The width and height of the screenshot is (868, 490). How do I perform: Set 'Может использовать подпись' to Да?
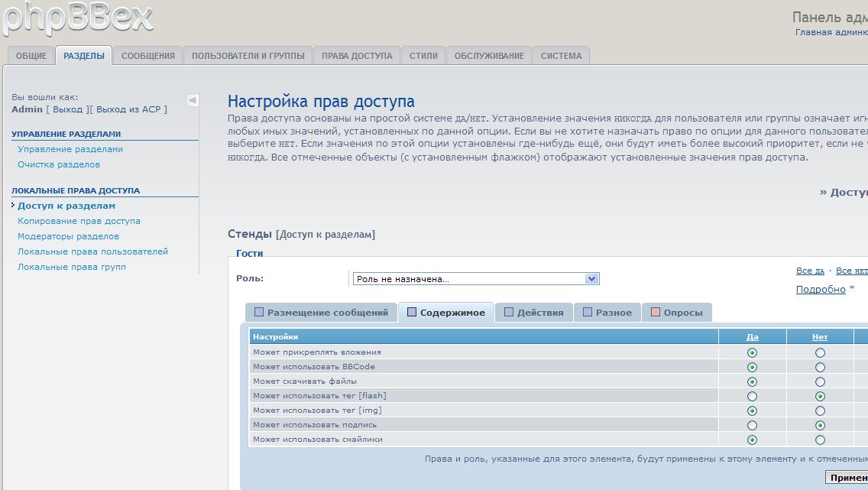coord(752,425)
